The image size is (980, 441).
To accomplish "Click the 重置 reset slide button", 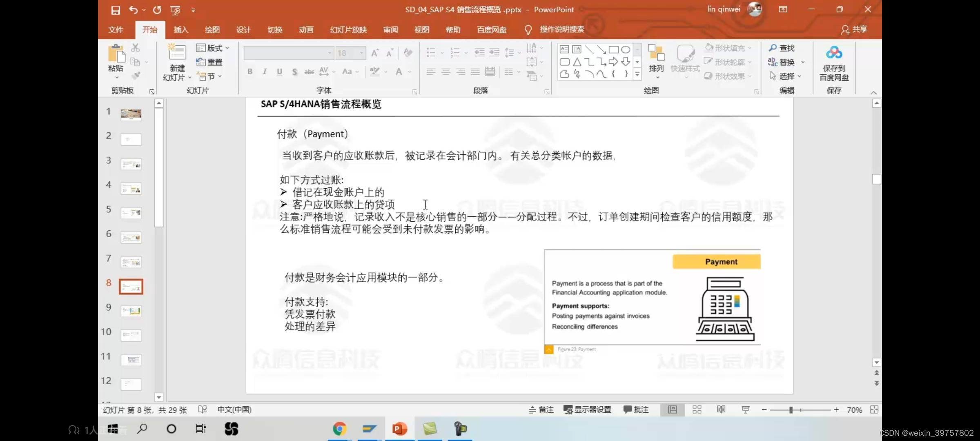I will point(209,62).
